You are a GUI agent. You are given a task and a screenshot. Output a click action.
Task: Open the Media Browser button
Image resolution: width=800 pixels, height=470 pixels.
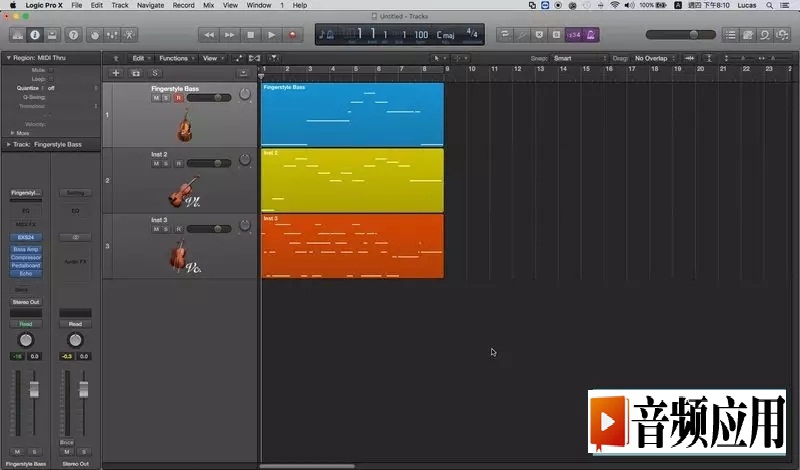782,35
